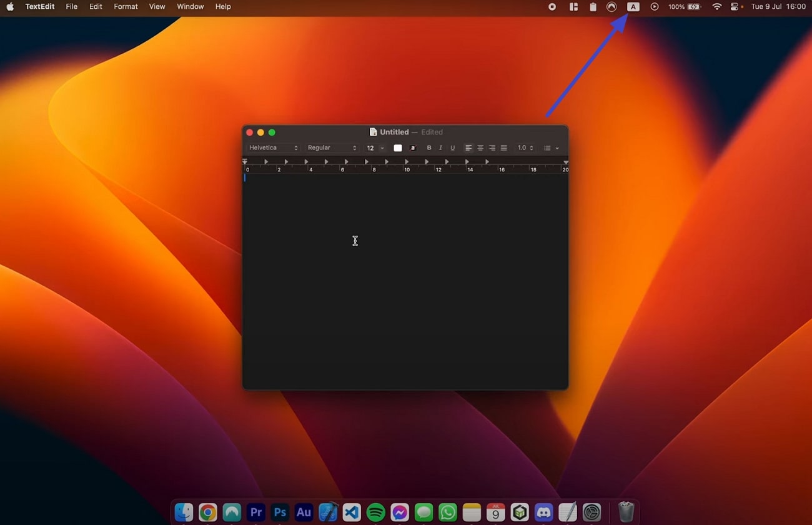The width and height of the screenshot is (812, 525).
Task: Open the Helvetica font family dropdown
Action: pos(274,148)
